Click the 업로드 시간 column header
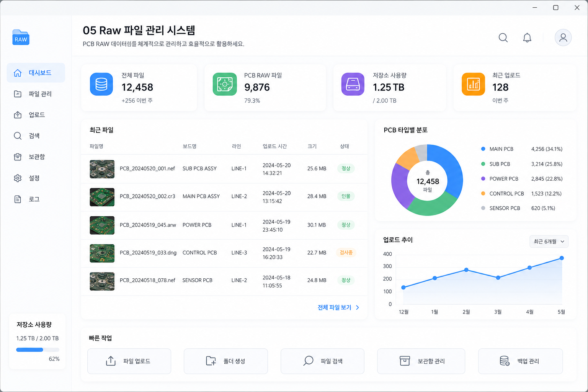588x392 pixels. pyautogui.click(x=275, y=146)
